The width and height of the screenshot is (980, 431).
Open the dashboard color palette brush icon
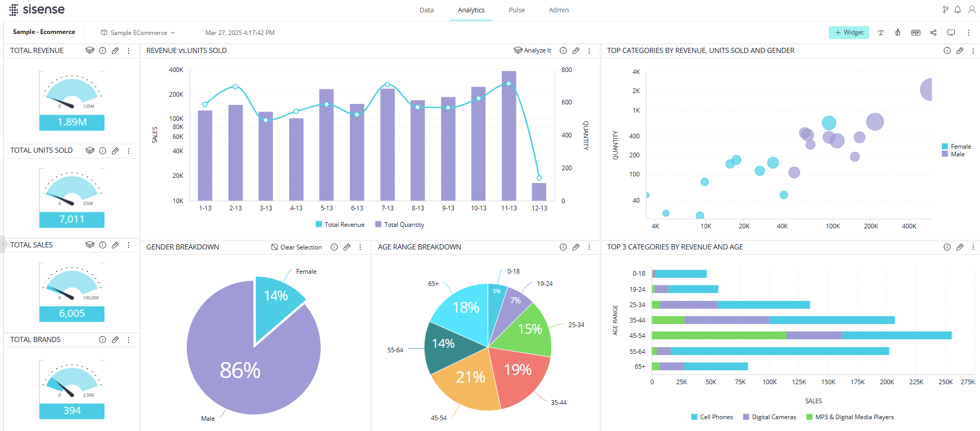[x=898, y=32]
